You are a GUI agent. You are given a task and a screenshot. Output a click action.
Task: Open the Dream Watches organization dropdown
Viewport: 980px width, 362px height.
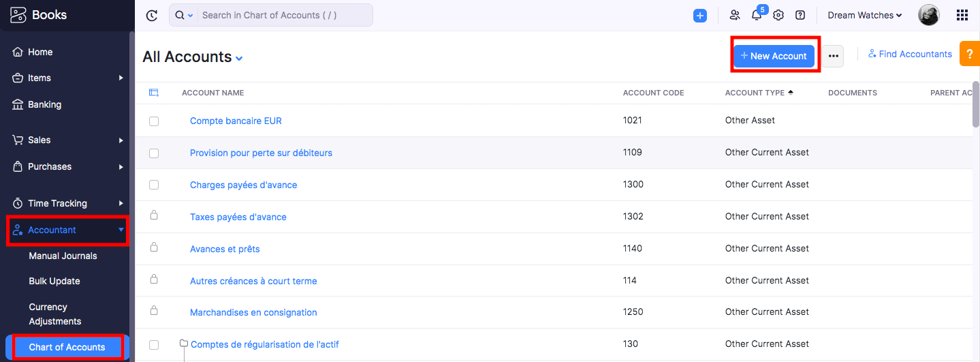pyautogui.click(x=865, y=15)
